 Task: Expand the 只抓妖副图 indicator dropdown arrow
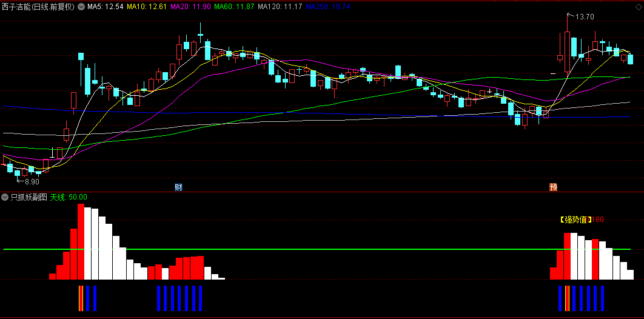(5, 197)
